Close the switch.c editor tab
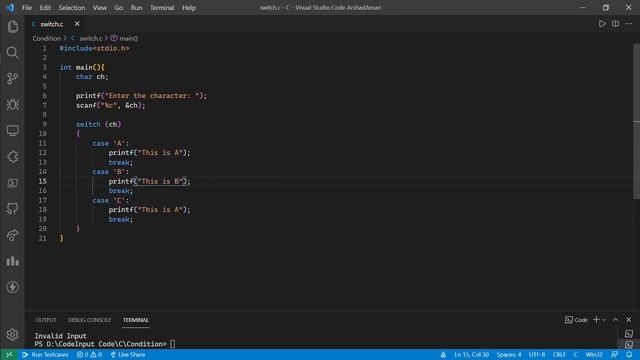The image size is (640, 360). (x=77, y=24)
